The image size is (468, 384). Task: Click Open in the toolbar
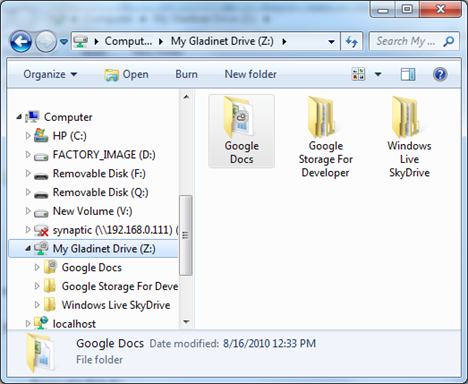point(126,74)
